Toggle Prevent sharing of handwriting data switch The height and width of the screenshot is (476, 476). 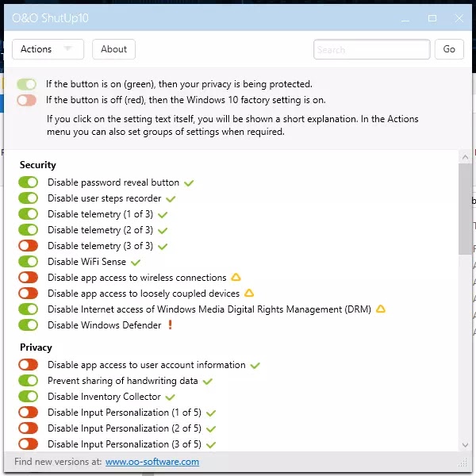pos(29,380)
